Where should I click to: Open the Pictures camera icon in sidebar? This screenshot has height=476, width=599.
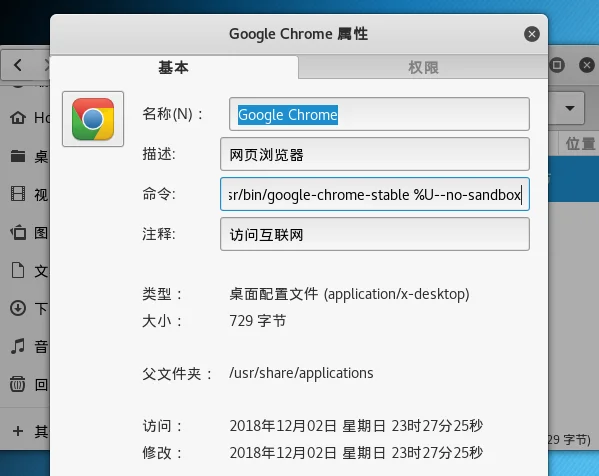18,232
